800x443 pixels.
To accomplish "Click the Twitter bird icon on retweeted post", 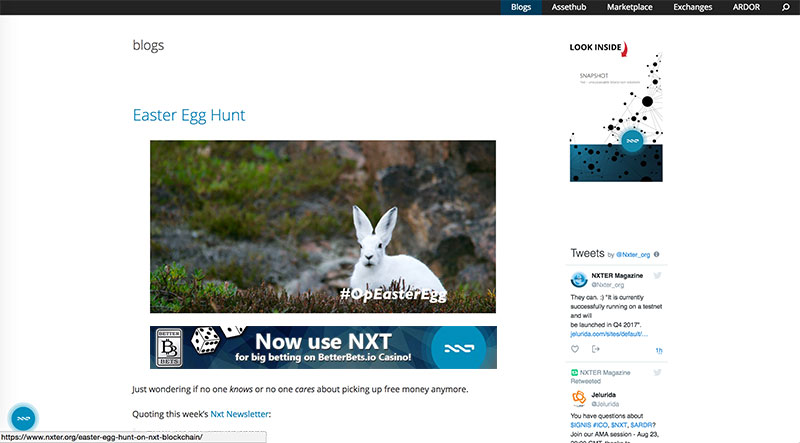I will tap(657, 373).
